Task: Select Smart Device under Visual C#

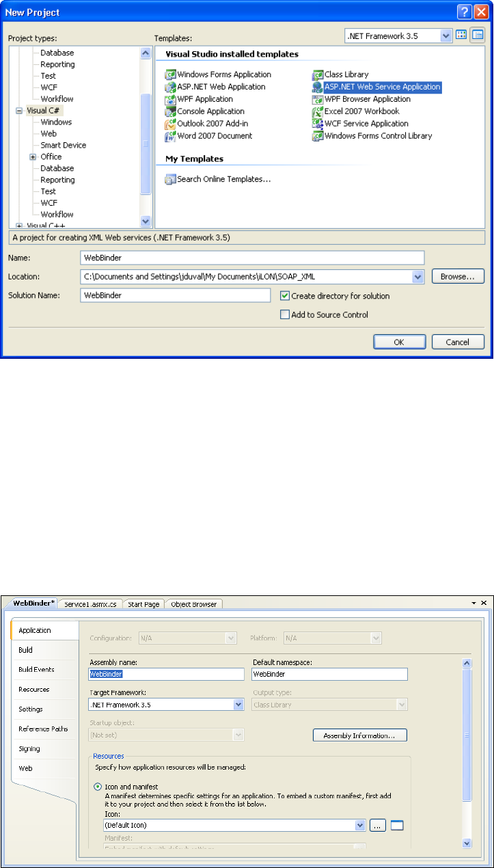Action: (x=64, y=145)
